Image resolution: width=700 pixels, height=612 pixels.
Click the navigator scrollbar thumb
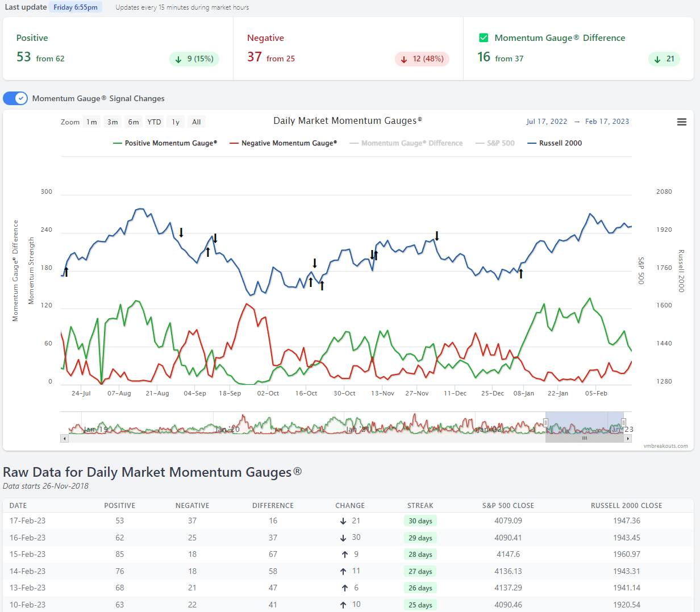tap(584, 438)
